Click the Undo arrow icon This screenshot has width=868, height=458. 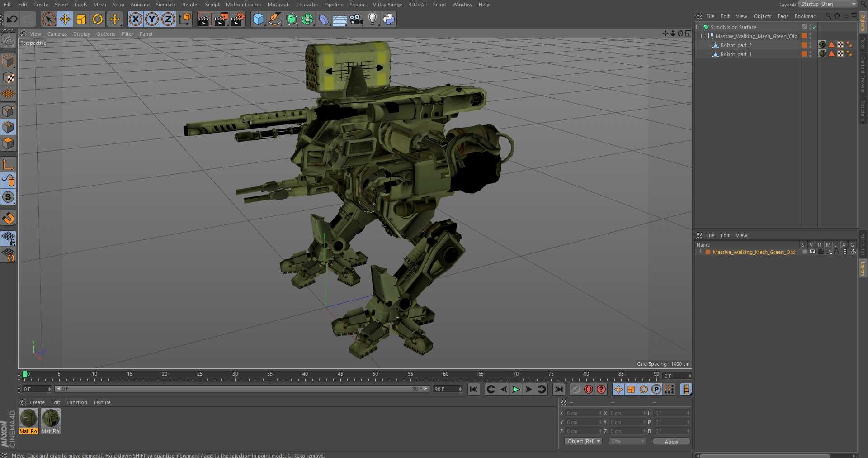(x=12, y=19)
